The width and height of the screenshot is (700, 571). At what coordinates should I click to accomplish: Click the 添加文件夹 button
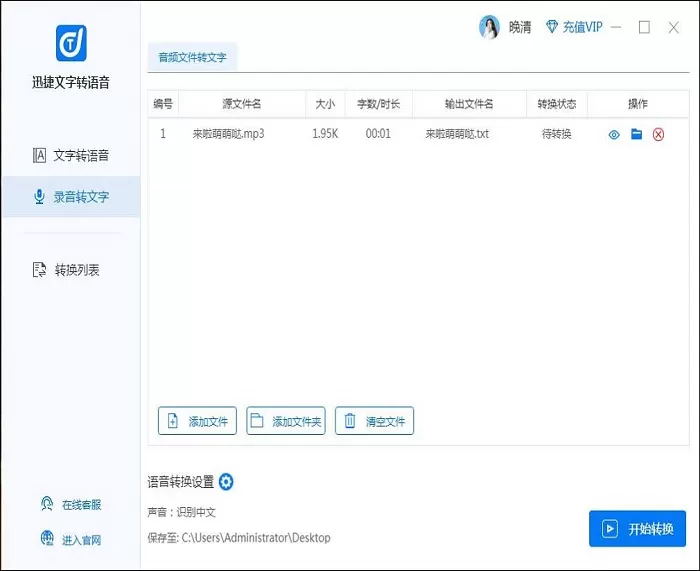click(x=286, y=421)
